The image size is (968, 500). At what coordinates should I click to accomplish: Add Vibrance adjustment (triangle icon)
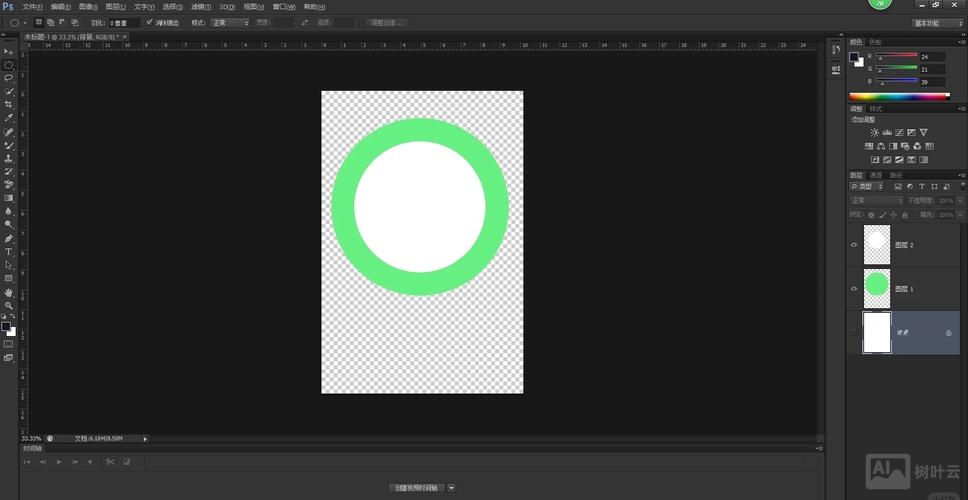coord(924,132)
